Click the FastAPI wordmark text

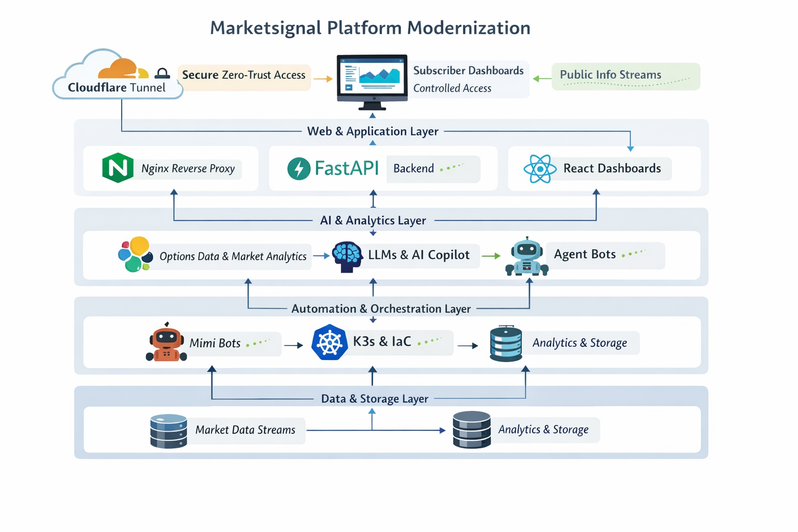(347, 168)
